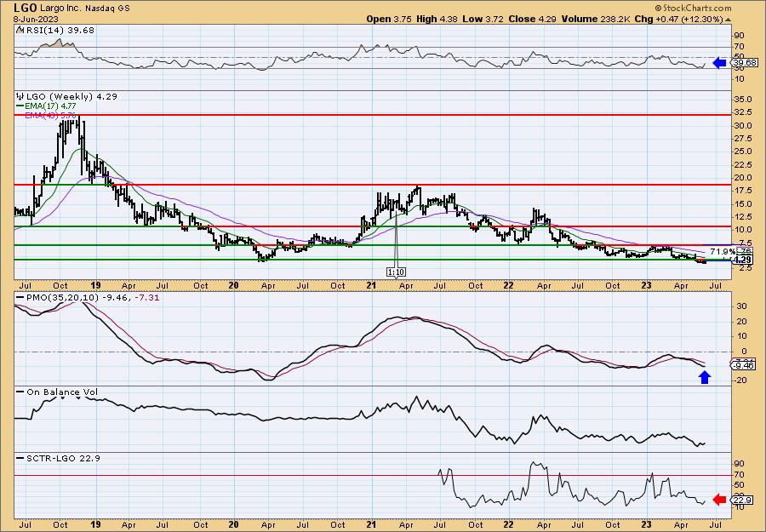Click the EMA(17) 4.77 legend entry
The height and width of the screenshot is (532, 766).
(51, 106)
